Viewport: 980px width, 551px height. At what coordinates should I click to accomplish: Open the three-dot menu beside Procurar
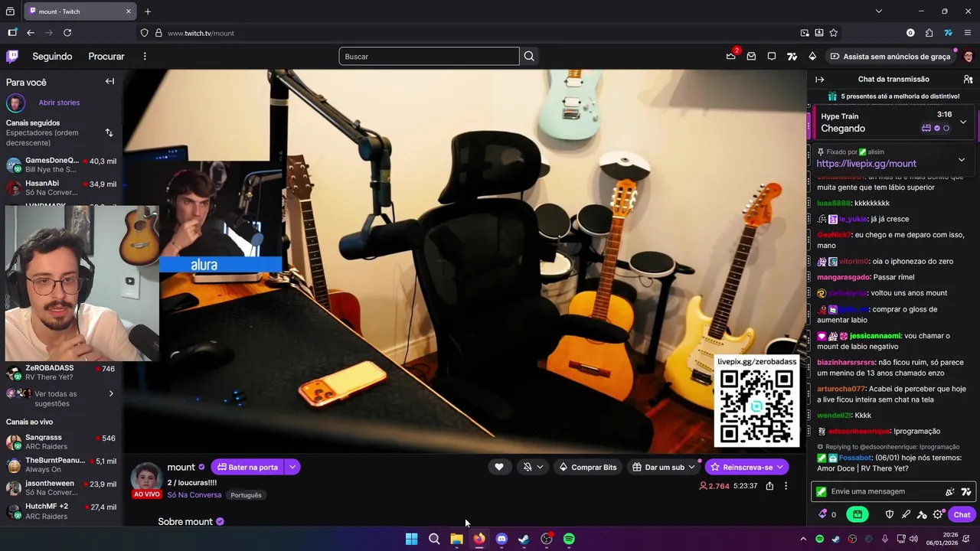pyautogui.click(x=144, y=56)
